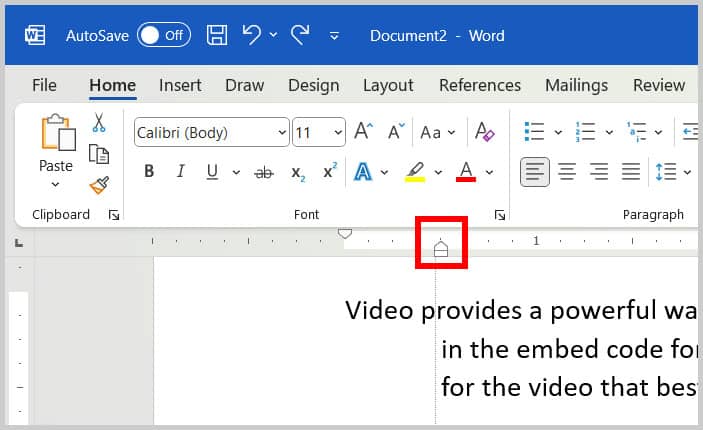Viewport: 703px width, 430px height.
Task: Apply the red font color
Action: click(466, 172)
